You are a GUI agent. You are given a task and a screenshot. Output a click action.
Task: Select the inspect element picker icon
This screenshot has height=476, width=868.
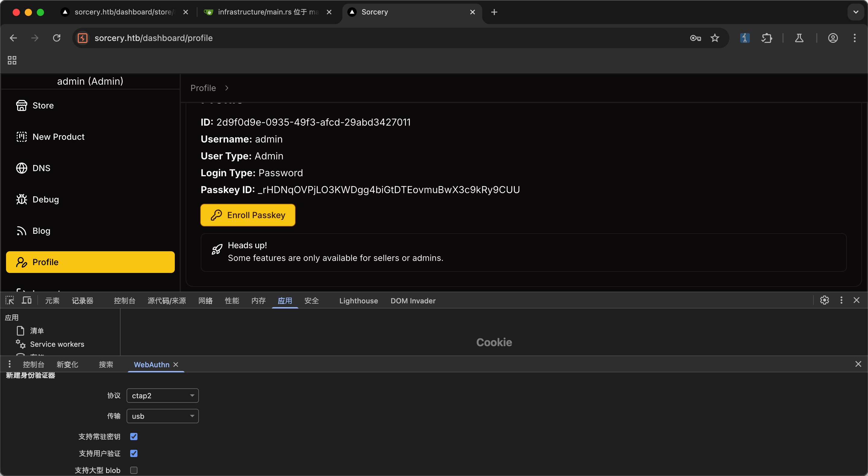point(9,300)
